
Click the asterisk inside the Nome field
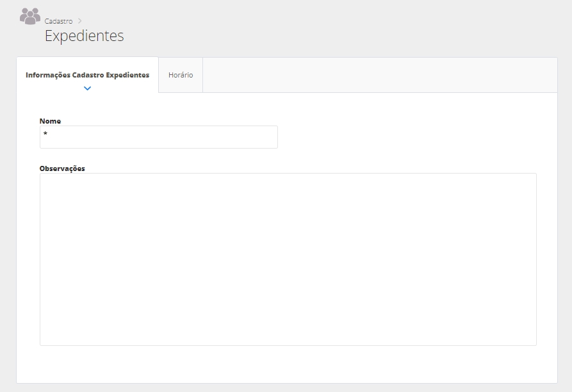tap(45, 135)
